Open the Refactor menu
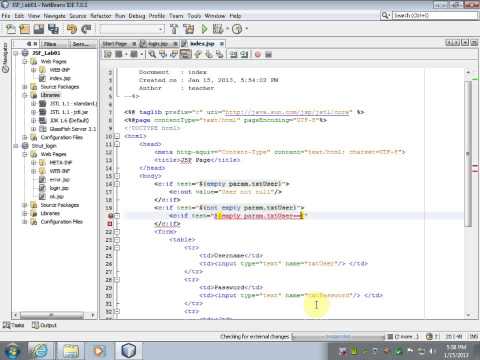Image resolution: width=480 pixels, height=360 pixels. tap(101, 16)
